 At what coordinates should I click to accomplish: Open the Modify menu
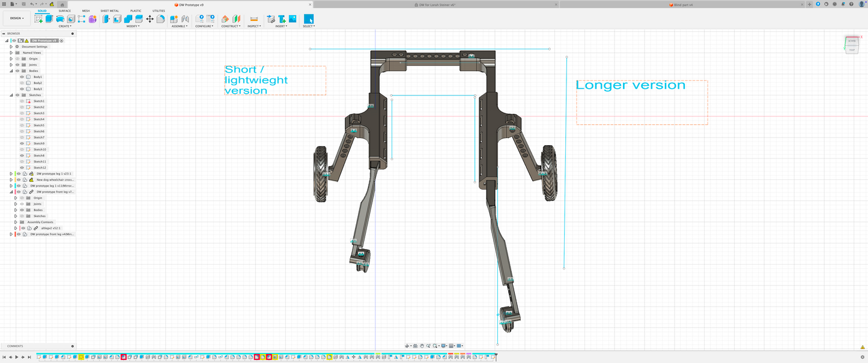pos(133,26)
